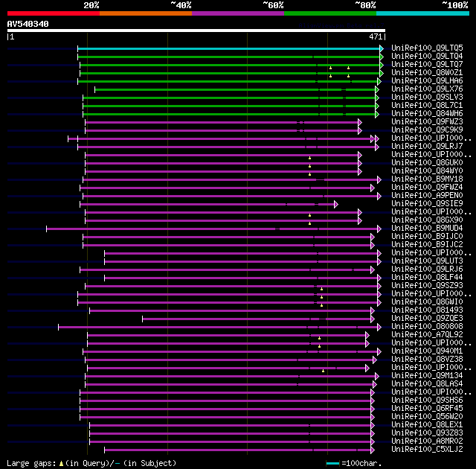The width and height of the screenshot is (476, 469).
Task: Select the UniRef100_Q8GWI0 label
Action: pos(427,302)
